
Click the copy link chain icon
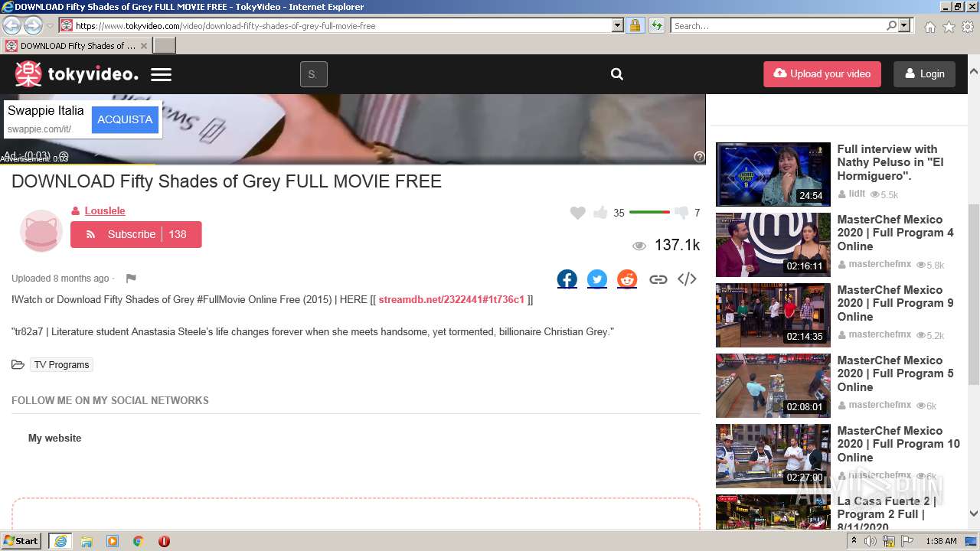[658, 279]
